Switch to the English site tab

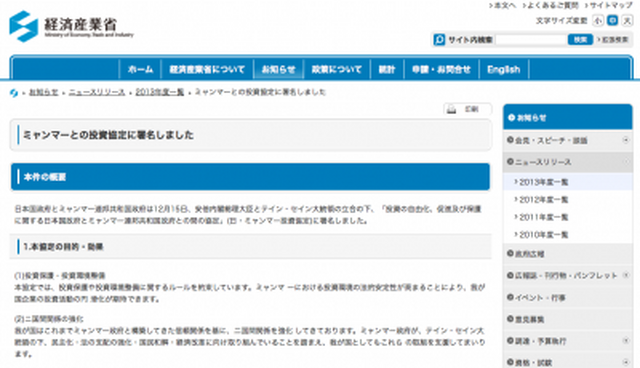[x=504, y=69]
